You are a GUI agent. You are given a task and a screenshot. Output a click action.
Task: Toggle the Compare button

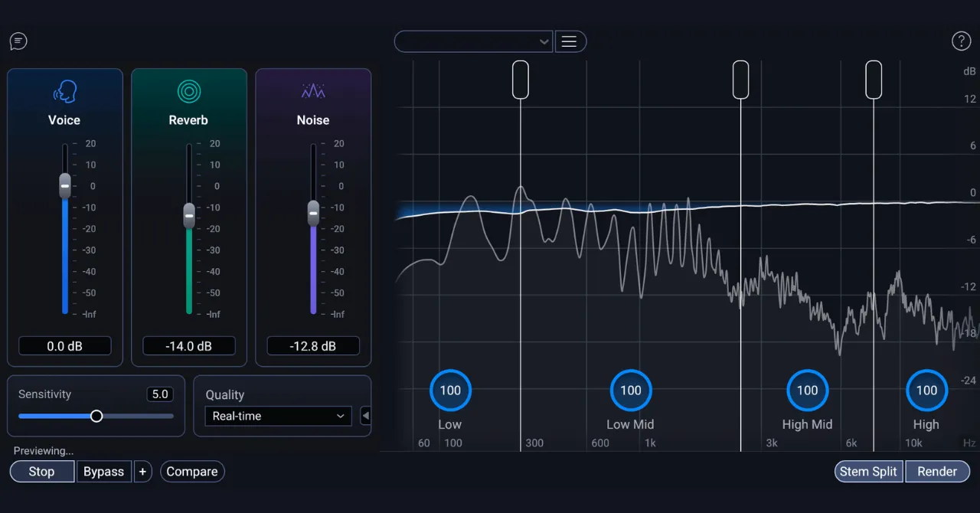pyautogui.click(x=192, y=472)
